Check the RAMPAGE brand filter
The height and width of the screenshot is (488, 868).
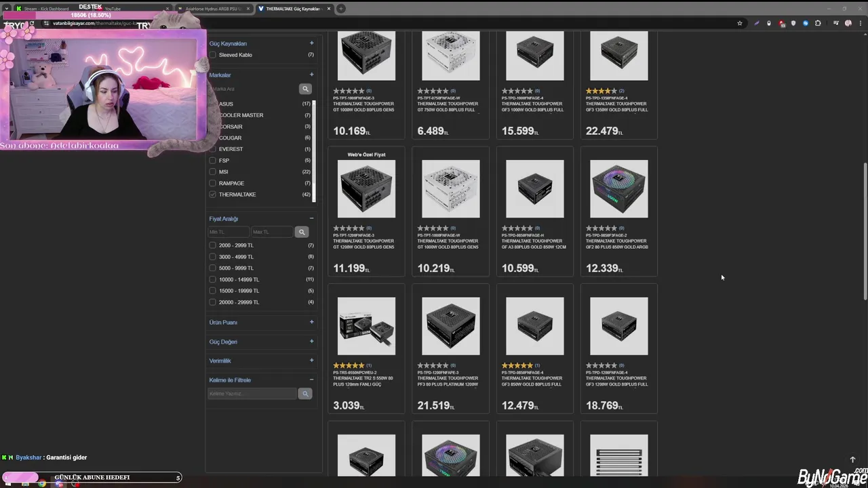[213, 183]
